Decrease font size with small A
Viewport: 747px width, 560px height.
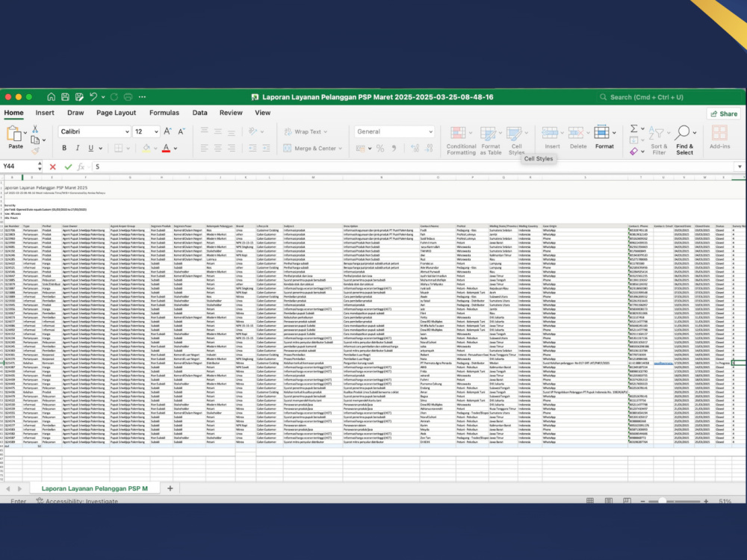click(x=181, y=131)
